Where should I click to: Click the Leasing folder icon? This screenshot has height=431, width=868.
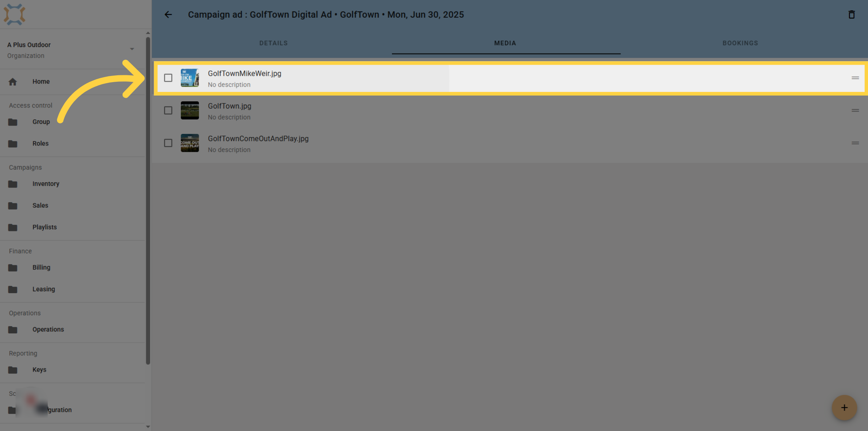coord(13,289)
